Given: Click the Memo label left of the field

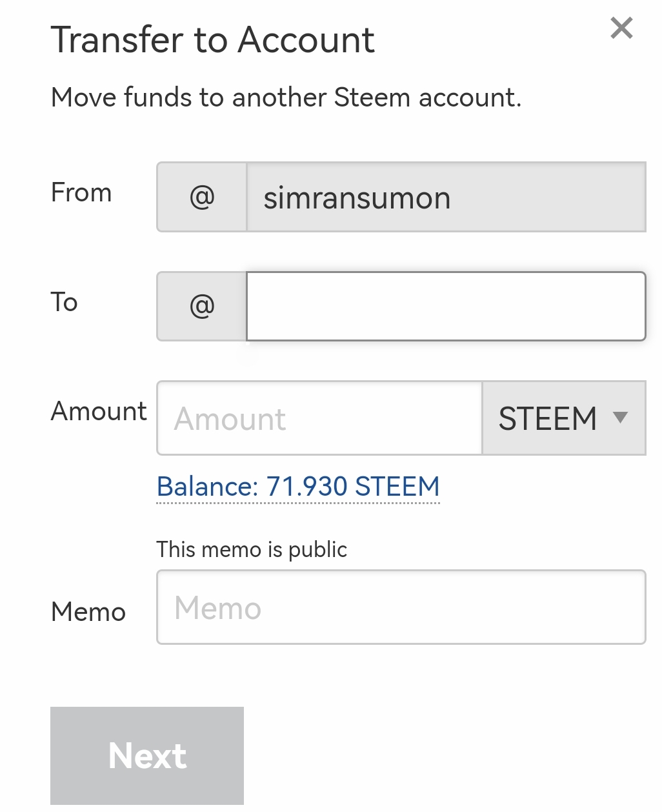Looking at the screenshot, I should [x=88, y=612].
